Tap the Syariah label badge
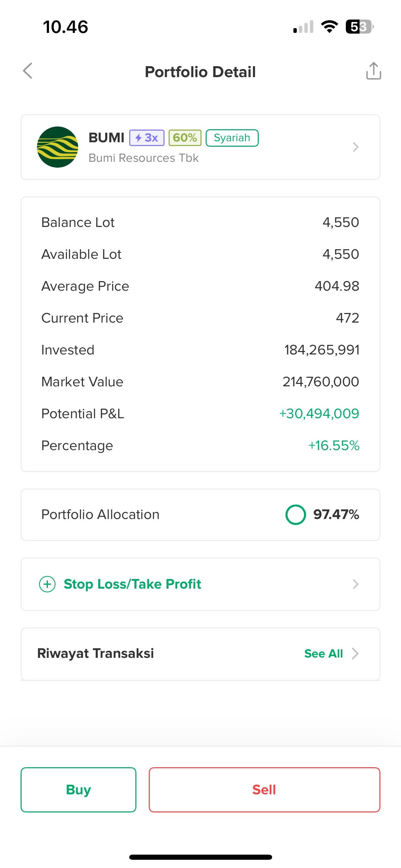Viewport: 401px width, 868px height. (232, 138)
